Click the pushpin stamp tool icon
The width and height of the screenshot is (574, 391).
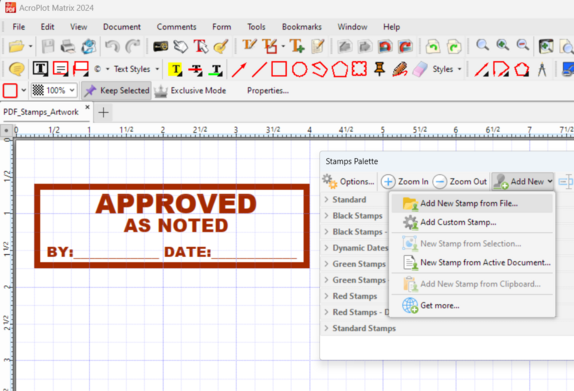pos(379,69)
